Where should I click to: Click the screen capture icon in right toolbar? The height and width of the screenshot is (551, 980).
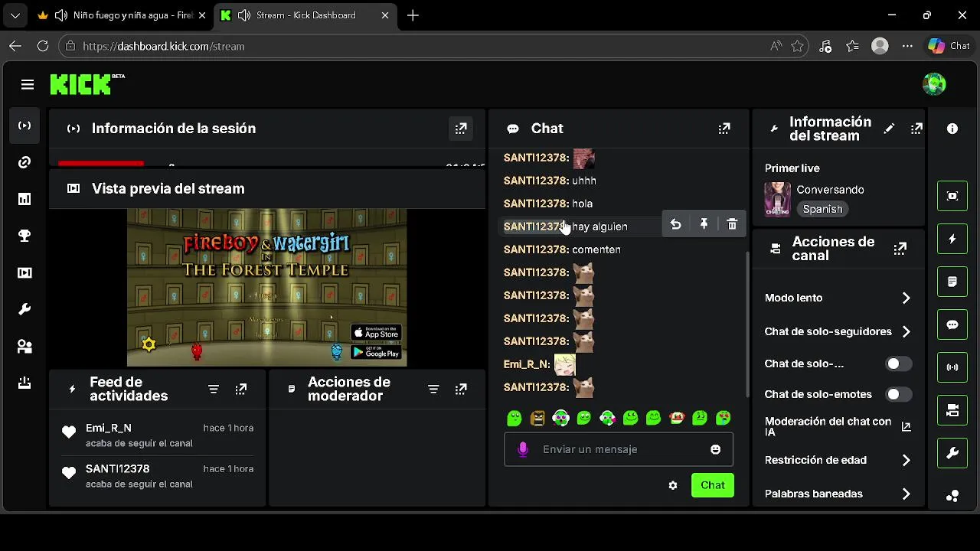coord(952,196)
